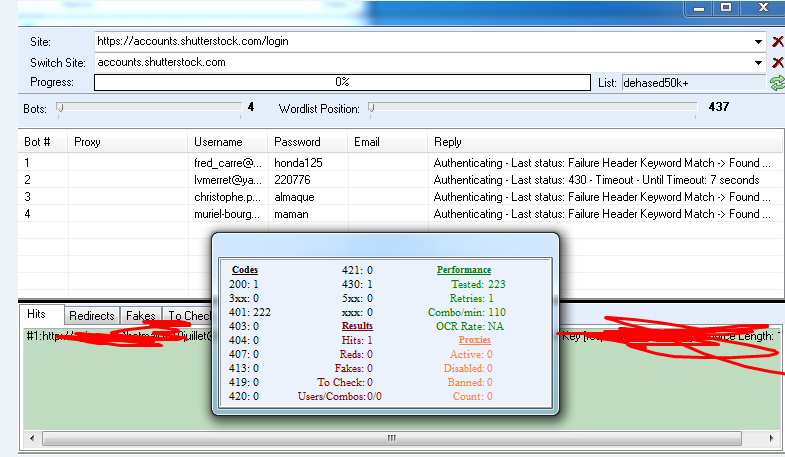Viewport: 785px width, 457px height.
Task: Click the reply mentioning 430 - Timeout
Action: [x=596, y=180]
